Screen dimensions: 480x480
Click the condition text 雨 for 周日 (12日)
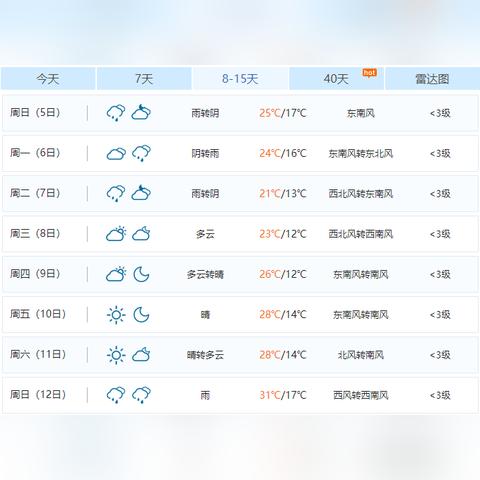pyautogui.click(x=205, y=396)
